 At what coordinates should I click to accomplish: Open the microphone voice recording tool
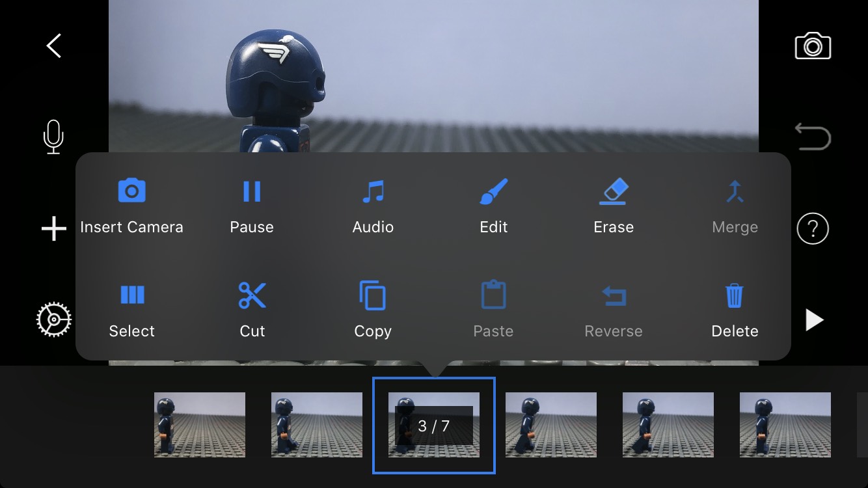(x=53, y=137)
